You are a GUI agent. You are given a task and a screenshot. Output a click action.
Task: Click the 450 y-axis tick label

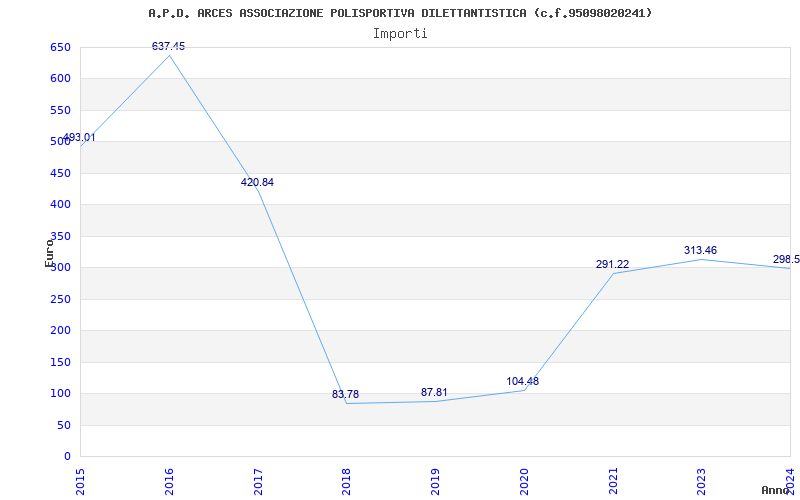coord(60,173)
